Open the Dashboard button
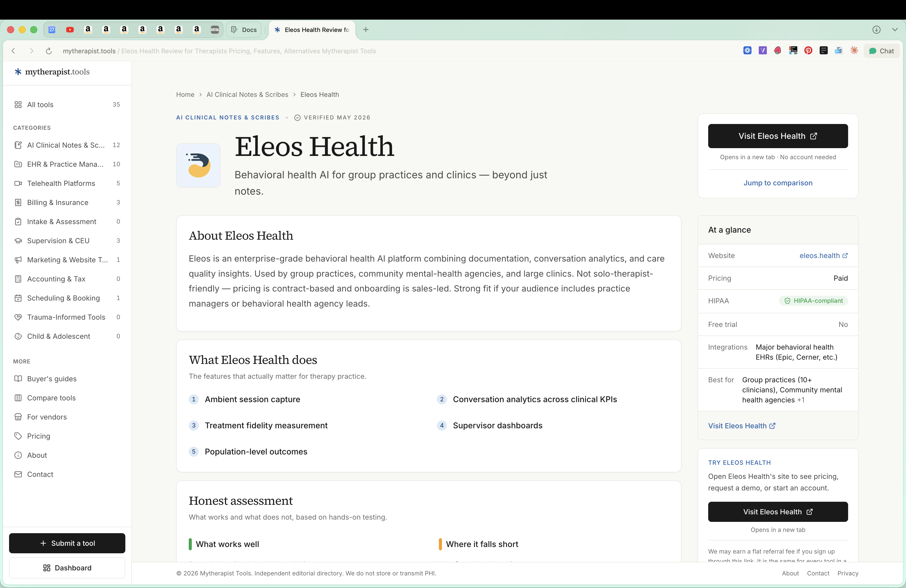Viewport: 906px width, 588px height. tap(67, 568)
